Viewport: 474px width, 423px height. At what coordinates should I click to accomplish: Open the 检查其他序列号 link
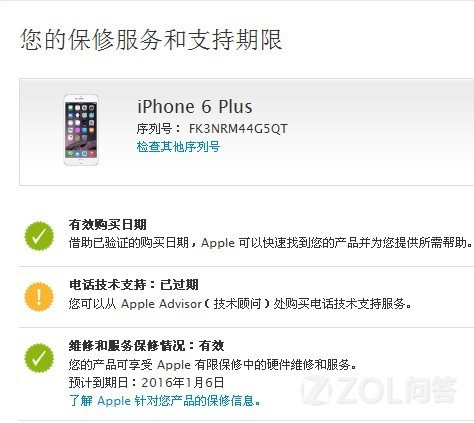(178, 147)
